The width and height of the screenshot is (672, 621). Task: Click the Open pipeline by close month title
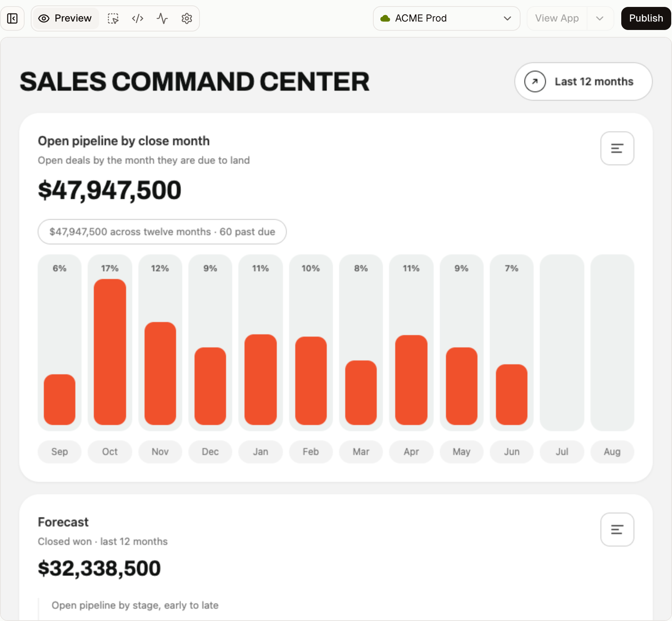click(124, 141)
